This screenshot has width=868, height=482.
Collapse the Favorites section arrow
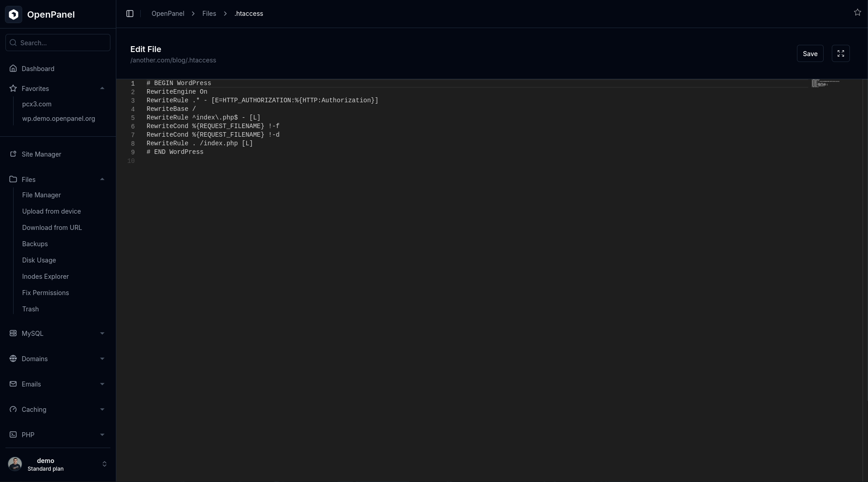click(102, 89)
